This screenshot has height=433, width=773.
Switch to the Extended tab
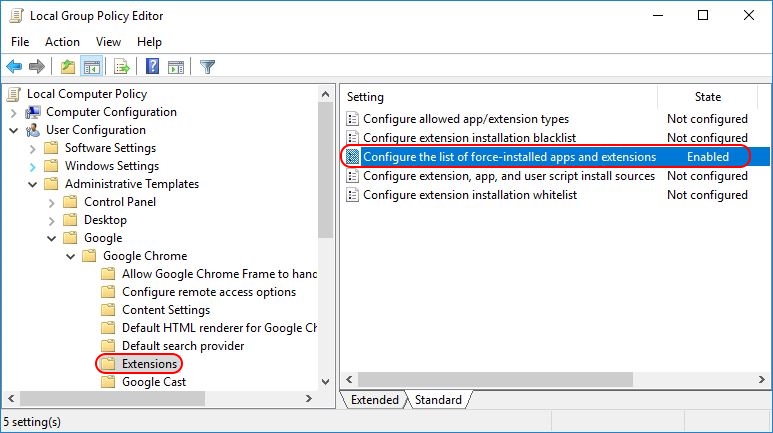tap(374, 400)
